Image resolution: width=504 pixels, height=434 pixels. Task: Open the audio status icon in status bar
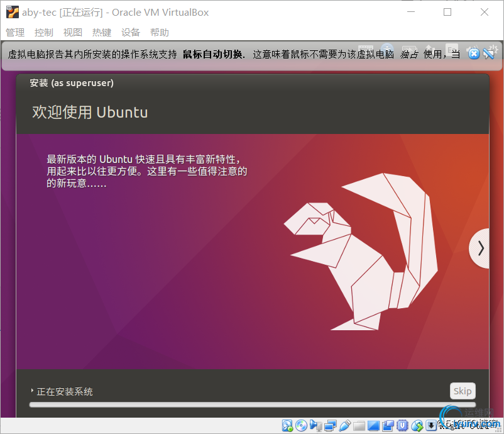coord(316,426)
